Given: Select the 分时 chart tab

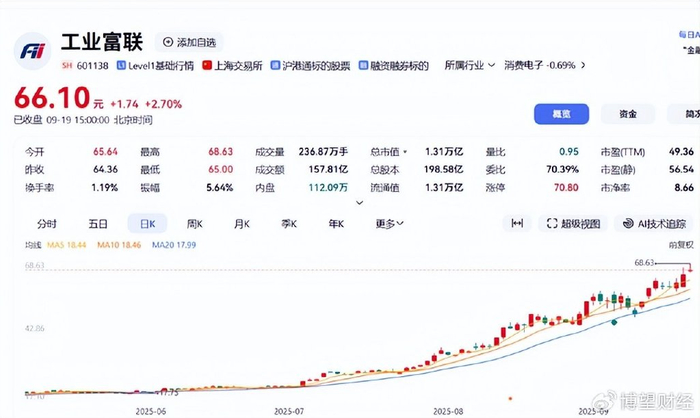Looking at the screenshot, I should tap(46, 224).
